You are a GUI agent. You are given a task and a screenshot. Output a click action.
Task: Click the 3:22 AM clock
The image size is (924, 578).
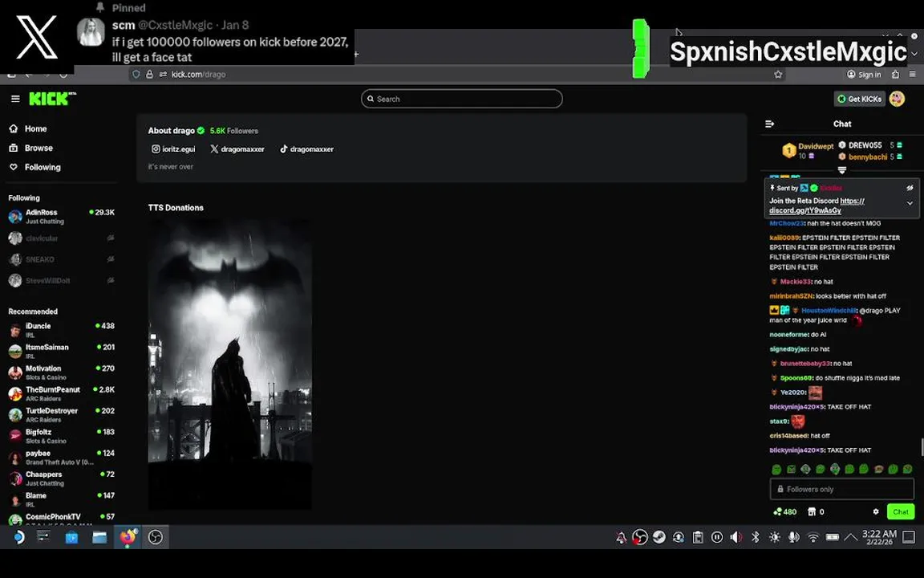[x=879, y=537]
